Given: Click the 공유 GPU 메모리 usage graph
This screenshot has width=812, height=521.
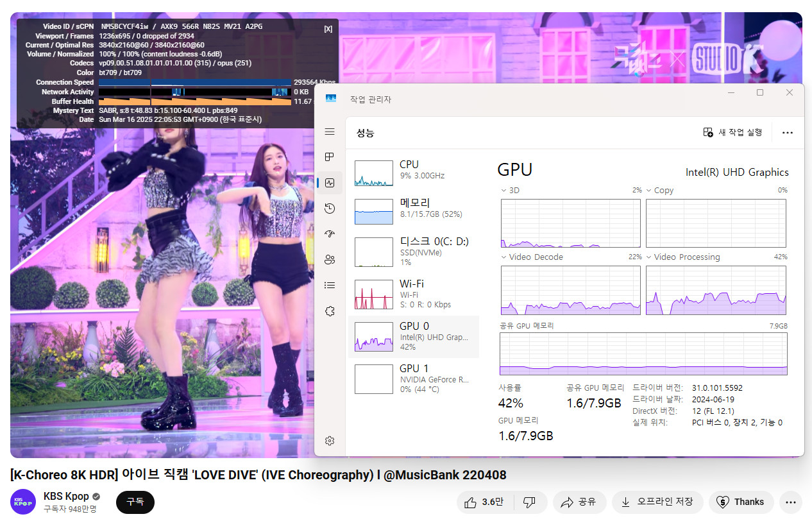Looking at the screenshot, I should 643,354.
